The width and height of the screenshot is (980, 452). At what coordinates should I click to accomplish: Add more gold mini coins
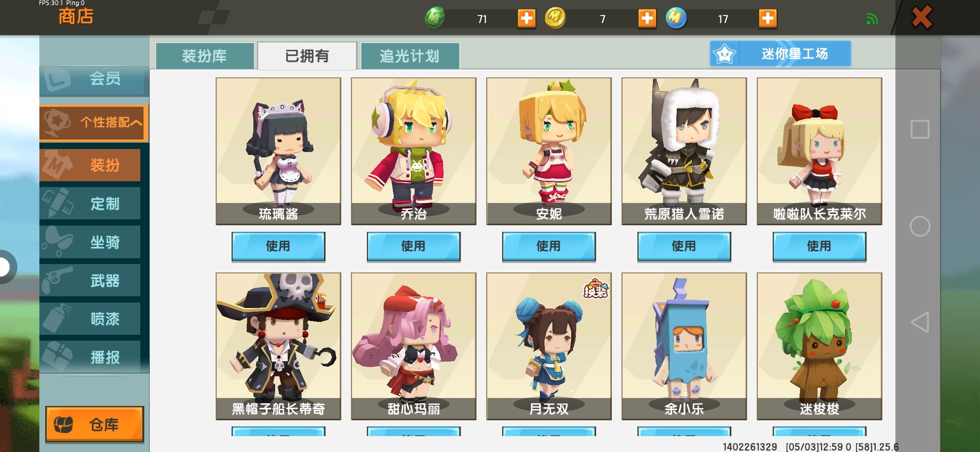647,18
